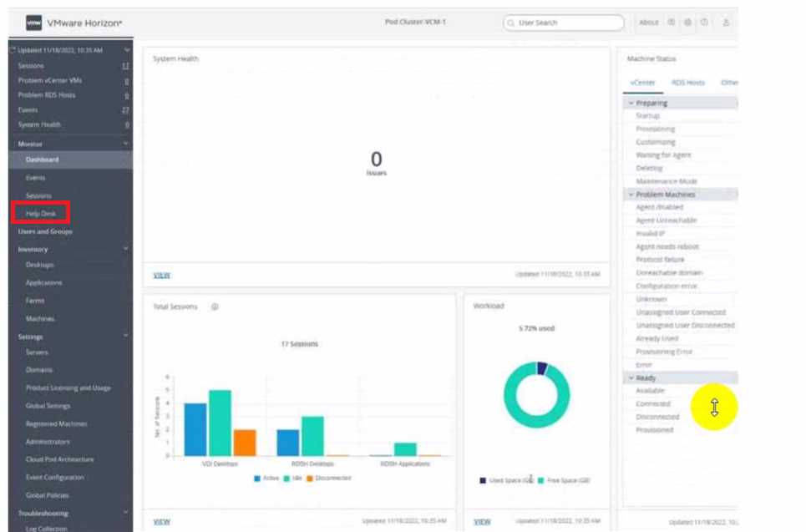Collapse the Preparing group in Machine Status
Screen dimensions: 806x532
pos(631,103)
